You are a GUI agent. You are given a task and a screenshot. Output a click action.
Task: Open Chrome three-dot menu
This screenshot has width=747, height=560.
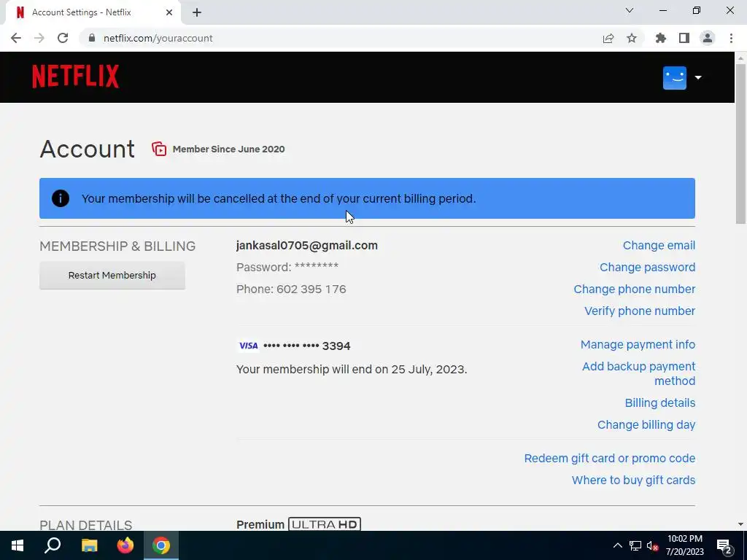pos(731,38)
